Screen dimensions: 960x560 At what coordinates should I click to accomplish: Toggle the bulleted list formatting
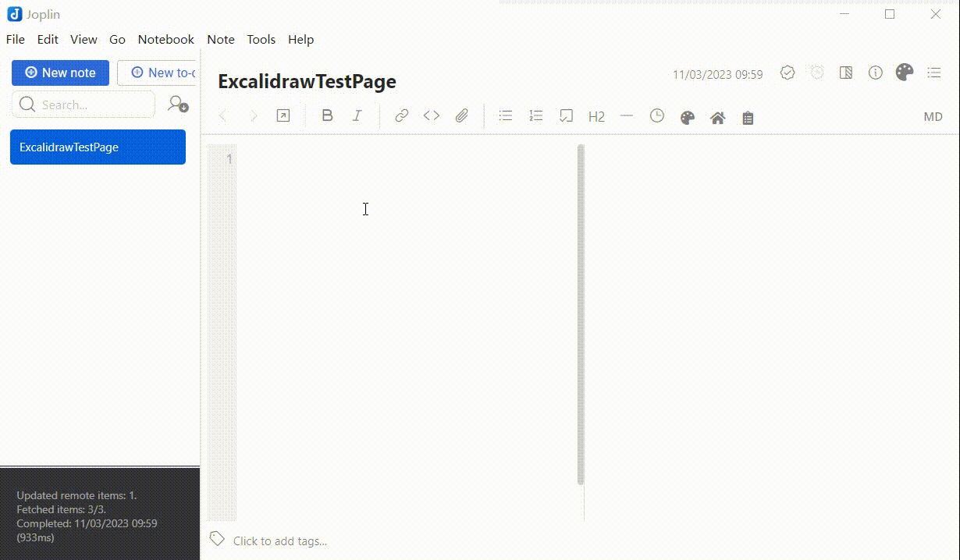click(x=505, y=115)
